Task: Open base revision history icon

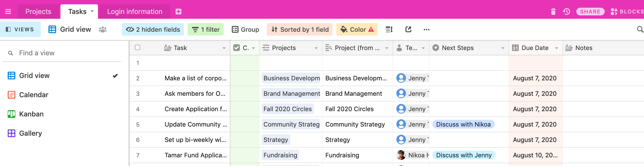Action: pyautogui.click(x=566, y=12)
